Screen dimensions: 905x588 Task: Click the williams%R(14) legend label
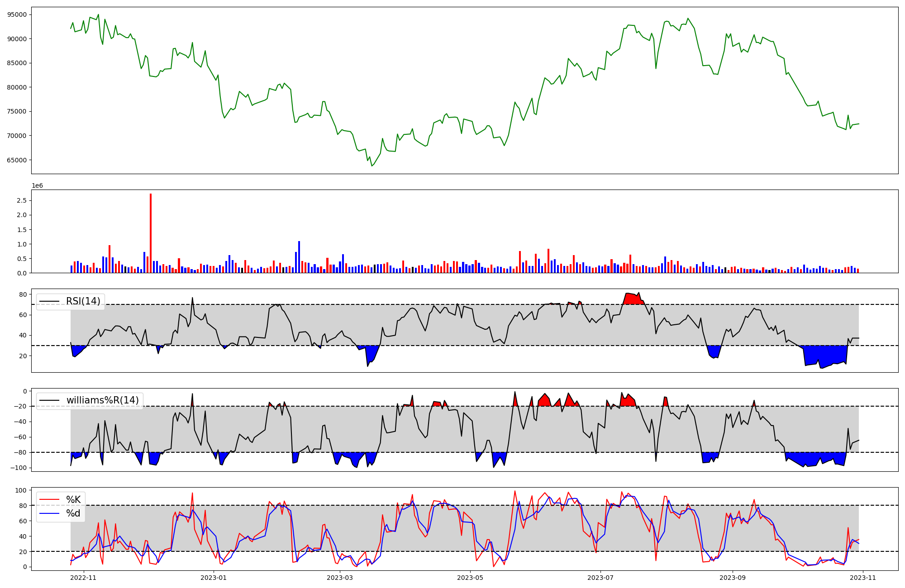(x=103, y=400)
